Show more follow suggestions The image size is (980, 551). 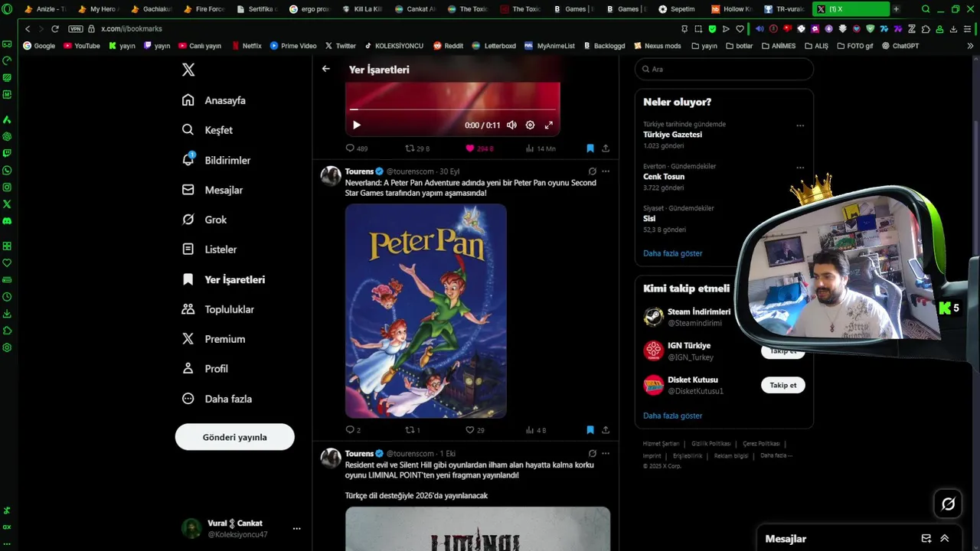coord(672,416)
